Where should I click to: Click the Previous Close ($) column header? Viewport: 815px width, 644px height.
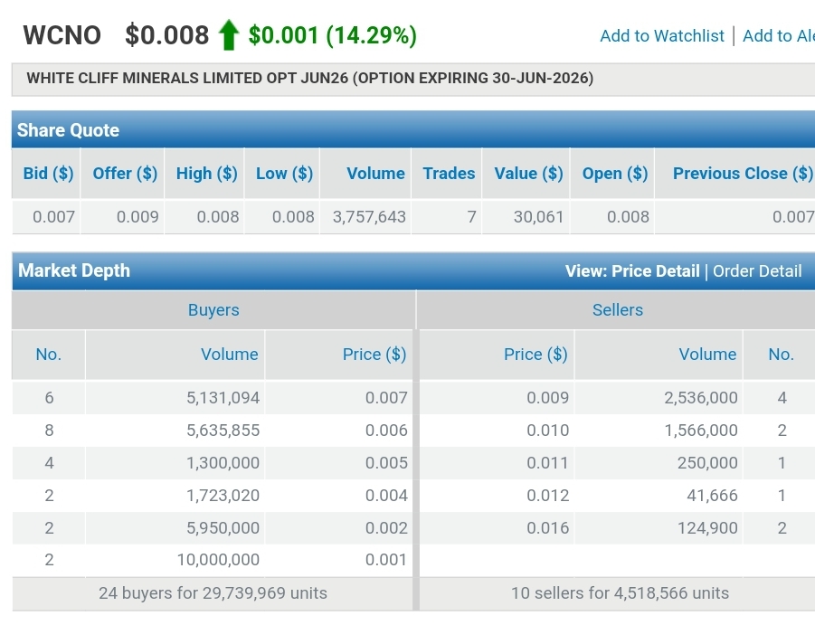coord(743,173)
